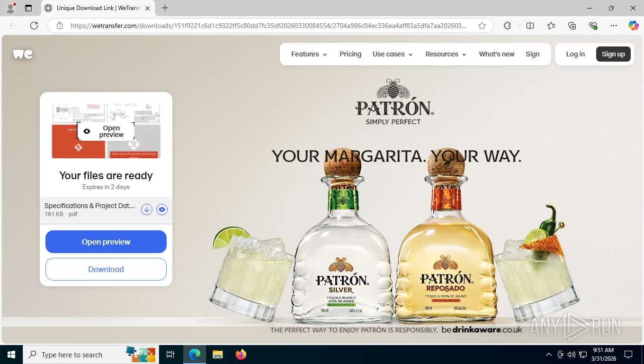Open Task View

[170, 355]
